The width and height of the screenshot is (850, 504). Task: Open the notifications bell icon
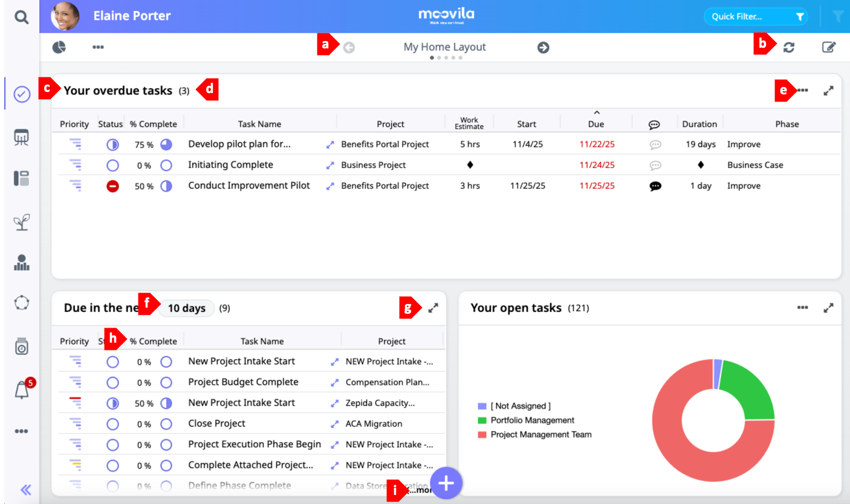[x=22, y=390]
